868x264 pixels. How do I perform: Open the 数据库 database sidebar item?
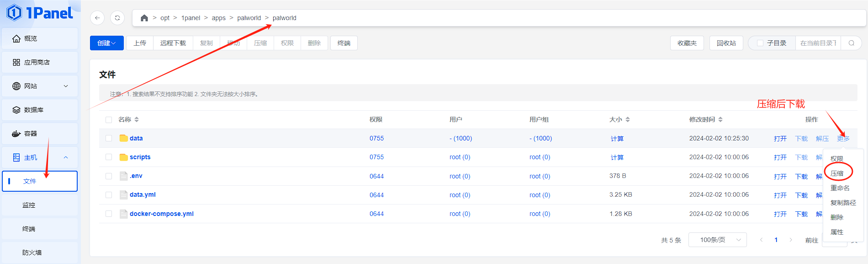pos(40,110)
